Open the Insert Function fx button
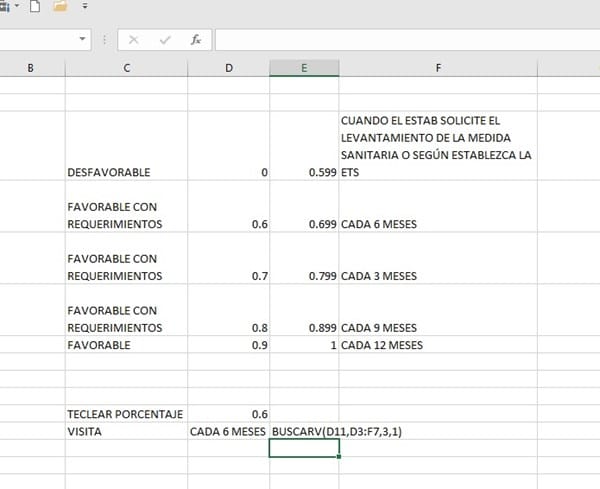 [x=196, y=39]
